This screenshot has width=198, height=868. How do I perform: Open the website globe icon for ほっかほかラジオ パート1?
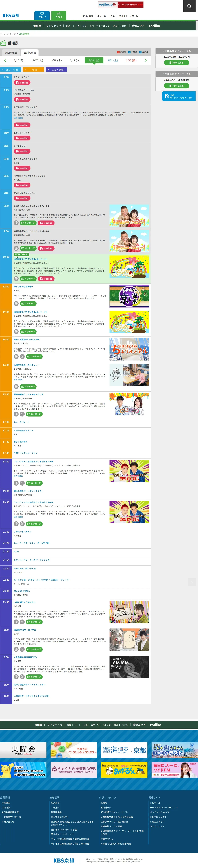16,223
